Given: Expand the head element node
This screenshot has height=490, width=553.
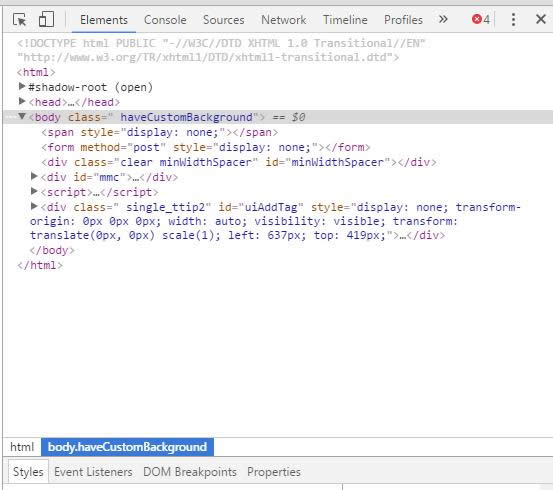Looking at the screenshot, I should [x=22, y=101].
